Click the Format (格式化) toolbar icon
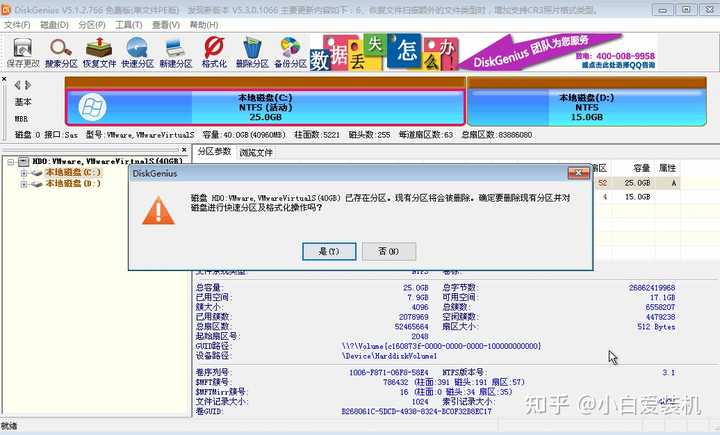The width and height of the screenshot is (720, 435). (214, 53)
